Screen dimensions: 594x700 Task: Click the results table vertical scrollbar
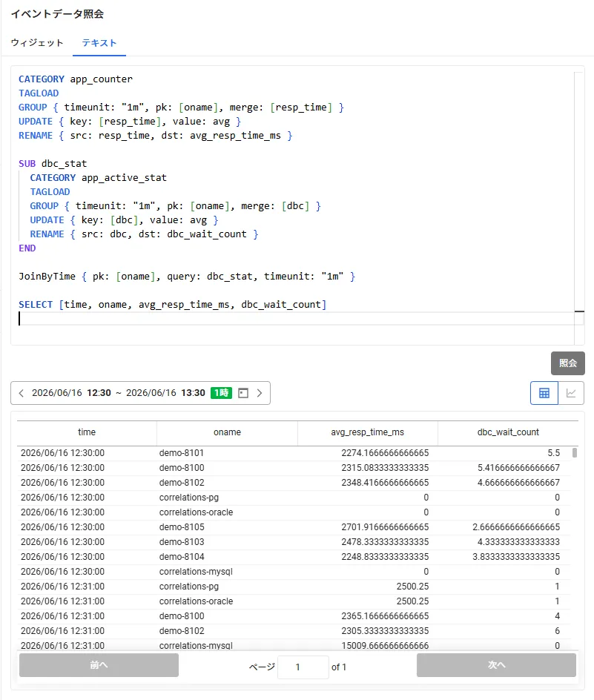[x=575, y=452]
